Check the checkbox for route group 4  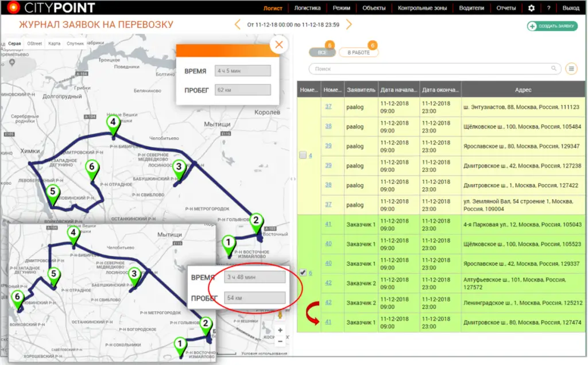click(x=303, y=156)
